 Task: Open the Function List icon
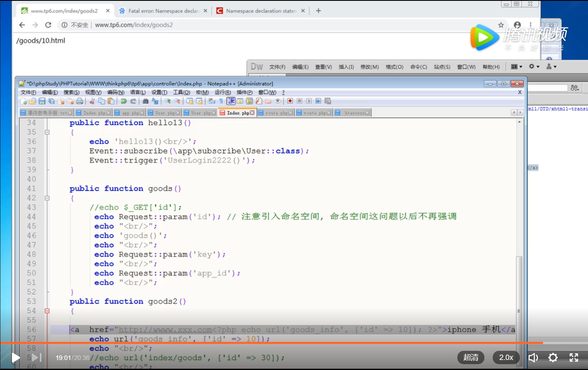[x=259, y=101]
